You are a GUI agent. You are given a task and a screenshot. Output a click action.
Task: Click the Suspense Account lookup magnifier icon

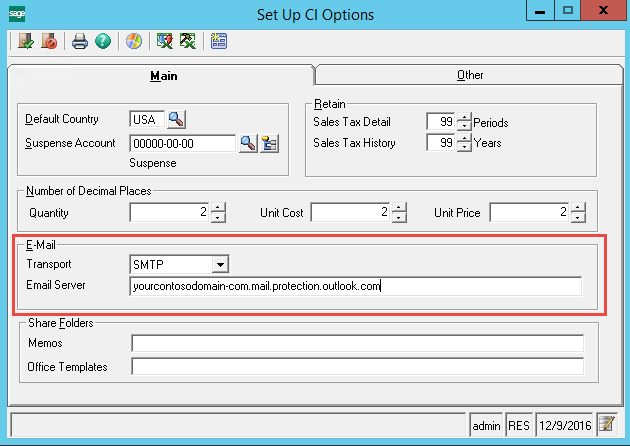coord(247,143)
